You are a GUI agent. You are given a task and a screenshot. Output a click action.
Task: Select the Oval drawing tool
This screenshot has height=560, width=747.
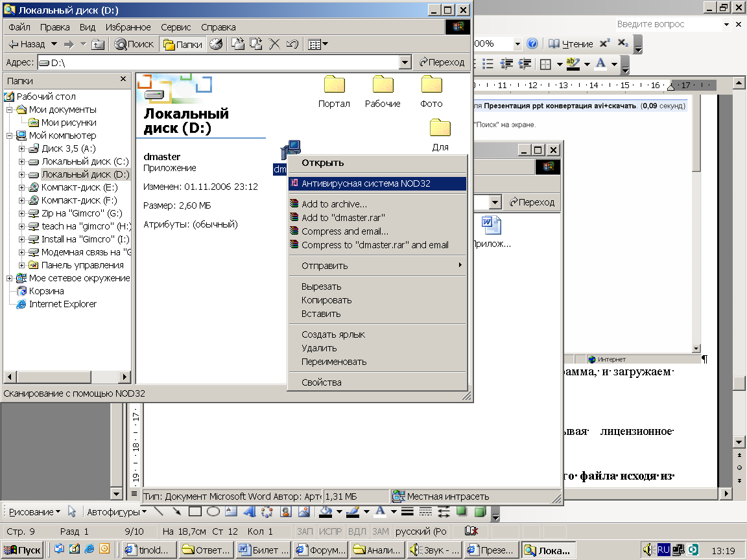click(213, 511)
